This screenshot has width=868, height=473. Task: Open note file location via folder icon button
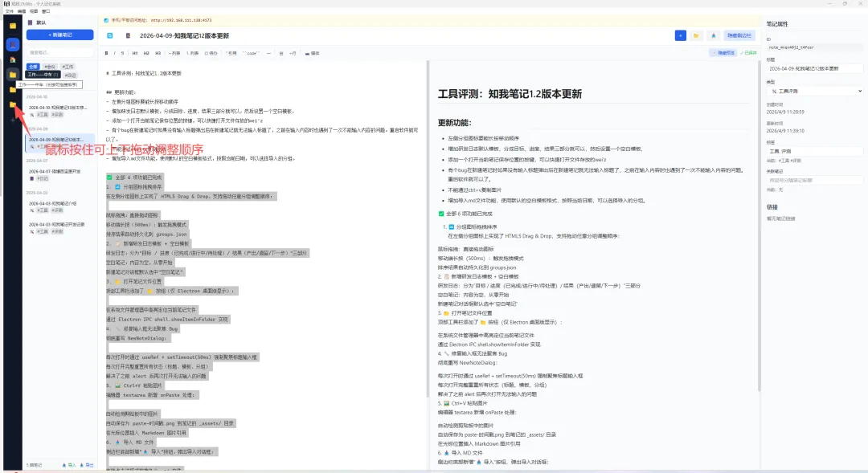point(696,35)
